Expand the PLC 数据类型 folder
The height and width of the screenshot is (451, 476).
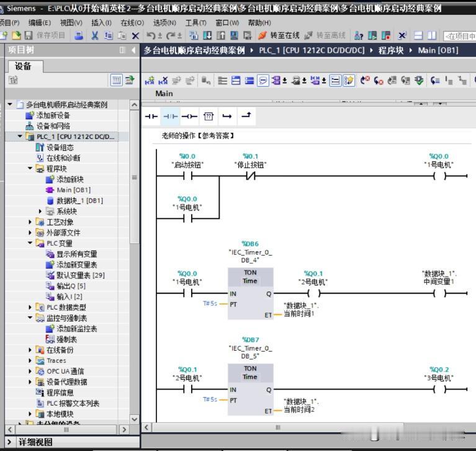tap(30, 307)
